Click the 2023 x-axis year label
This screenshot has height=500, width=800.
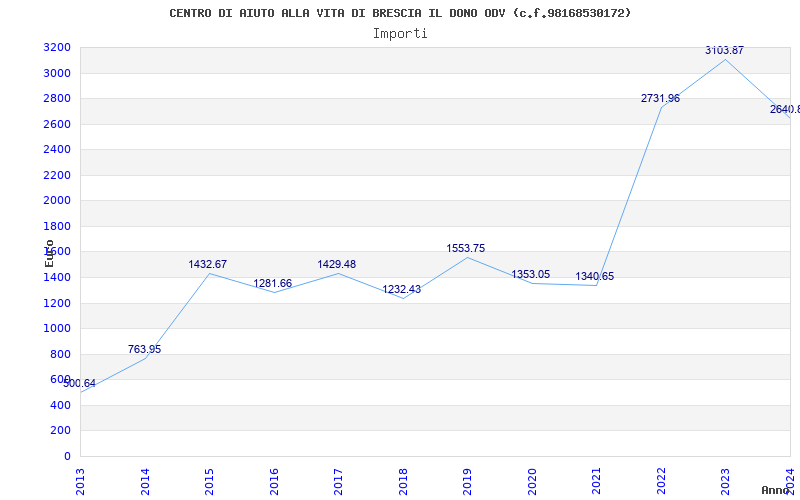[726, 481]
